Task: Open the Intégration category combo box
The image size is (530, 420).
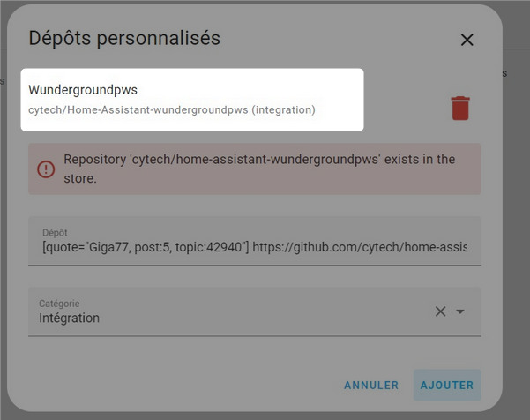Action: click(229, 312)
